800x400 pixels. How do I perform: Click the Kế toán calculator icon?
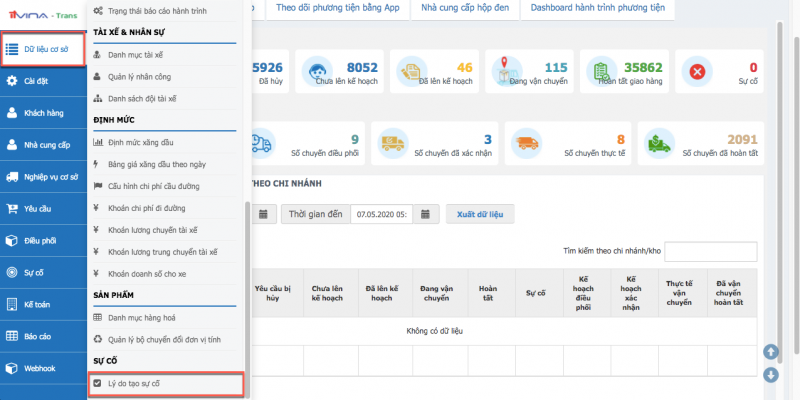point(11,302)
